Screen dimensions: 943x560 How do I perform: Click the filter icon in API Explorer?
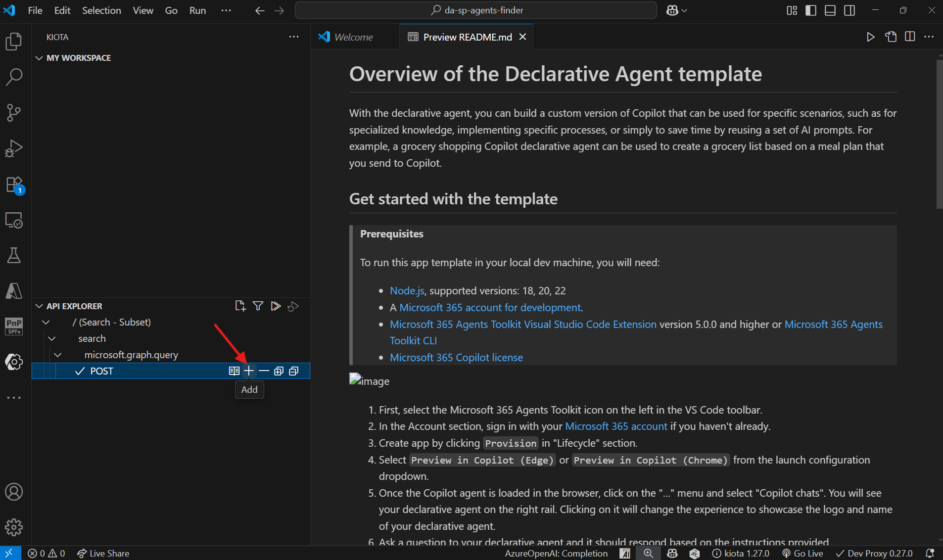pyautogui.click(x=258, y=306)
